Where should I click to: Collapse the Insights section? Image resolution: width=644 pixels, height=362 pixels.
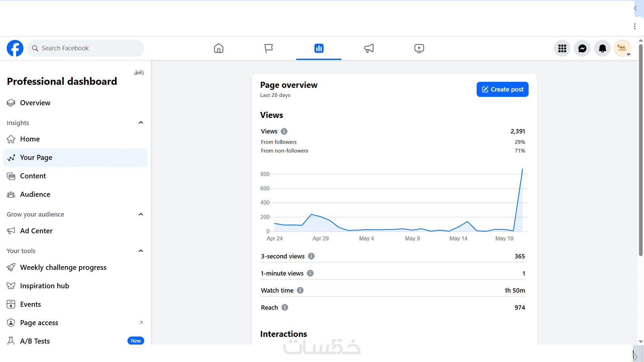(141, 123)
